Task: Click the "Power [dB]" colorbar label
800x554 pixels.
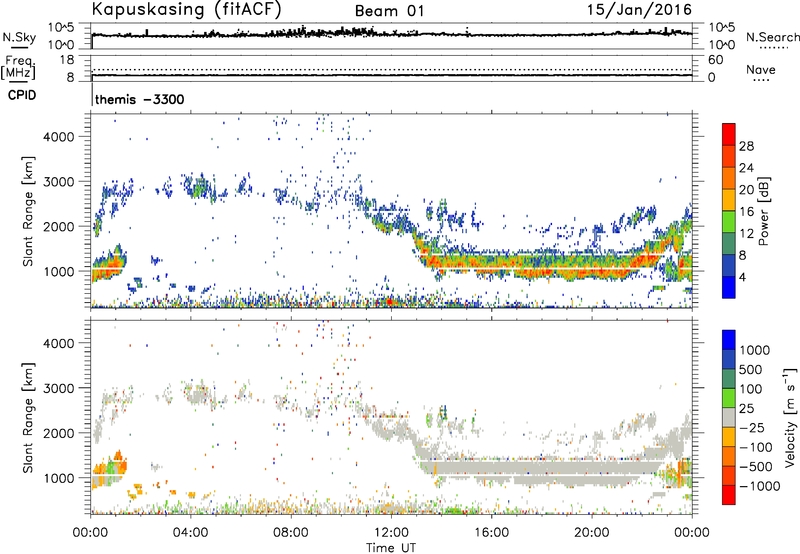Action: pyautogui.click(x=763, y=211)
